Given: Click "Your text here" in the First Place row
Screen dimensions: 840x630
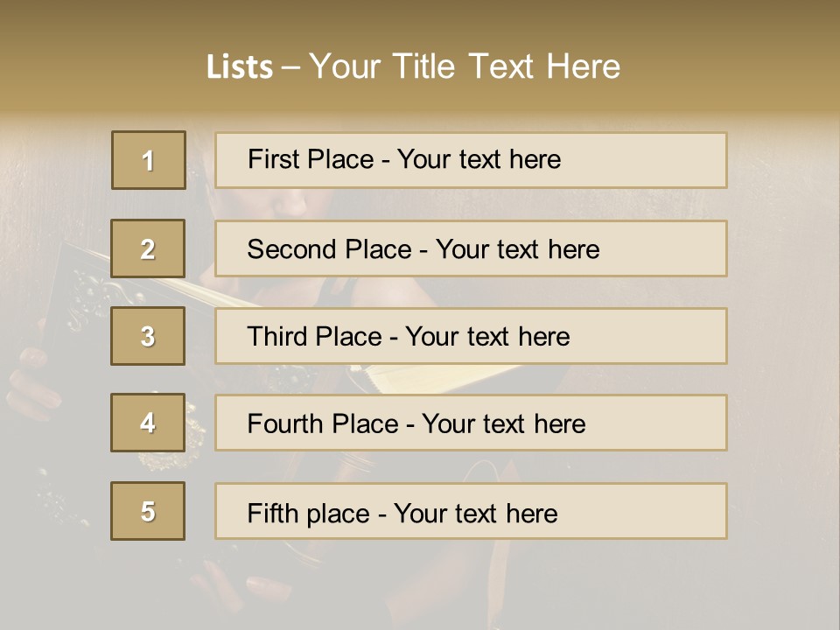Looking at the screenshot, I should [479, 159].
